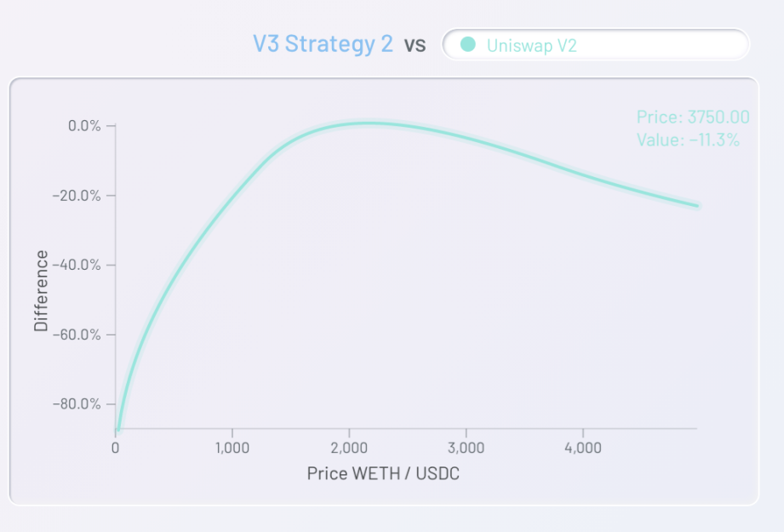Open the Uniswap V2 comparison dropdown
This screenshot has height=532, width=784.
pos(596,44)
